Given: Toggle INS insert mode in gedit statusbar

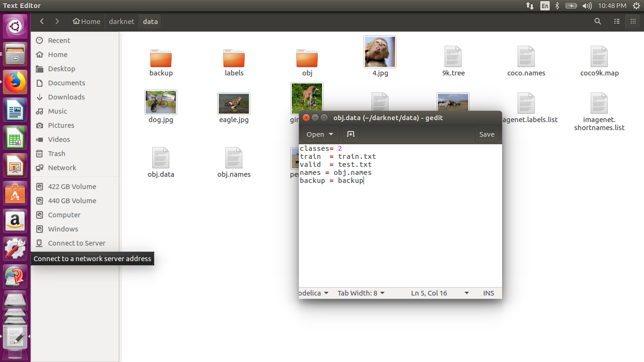Looking at the screenshot, I should 488,293.
